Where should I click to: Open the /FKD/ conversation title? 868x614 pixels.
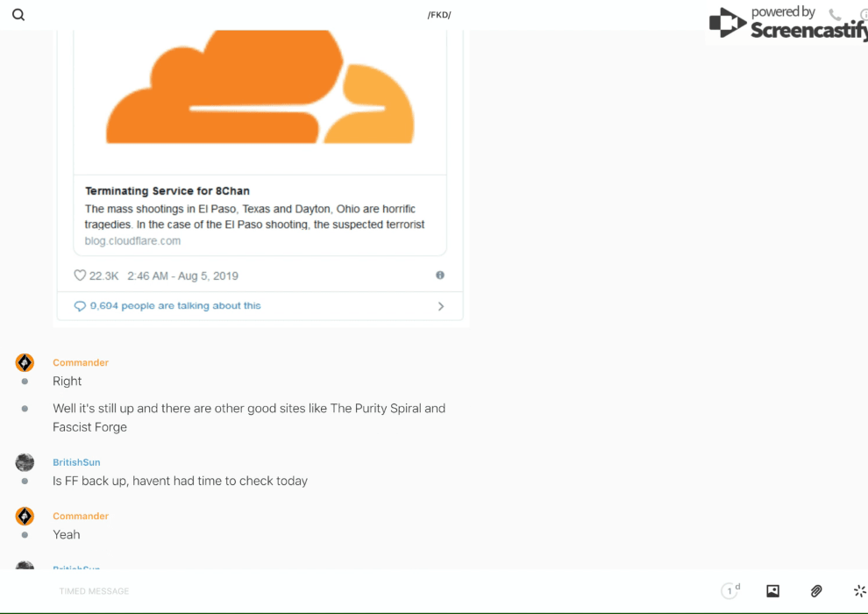point(439,15)
